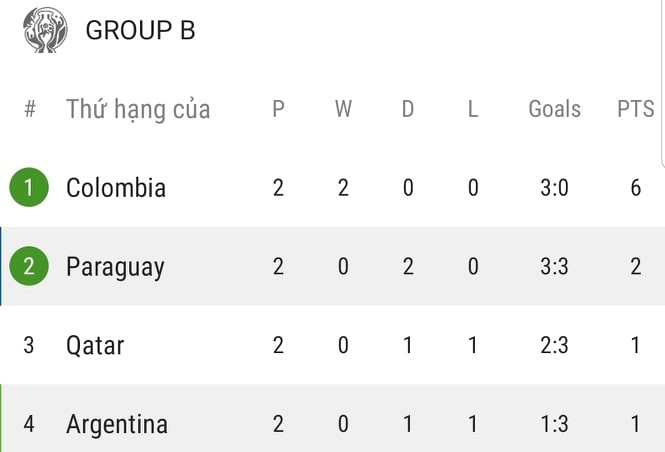The height and width of the screenshot is (452, 665).
Task: Click the Goals column header
Action: (554, 109)
